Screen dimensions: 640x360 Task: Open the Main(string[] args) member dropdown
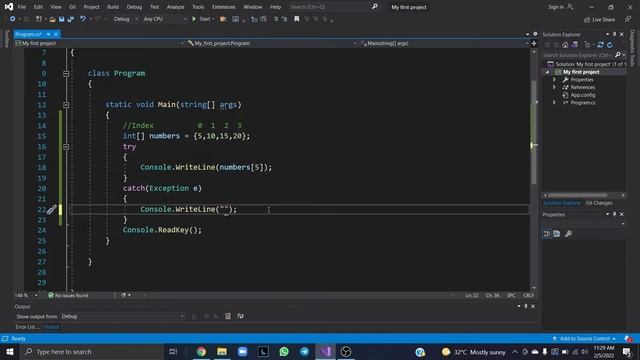coord(444,43)
